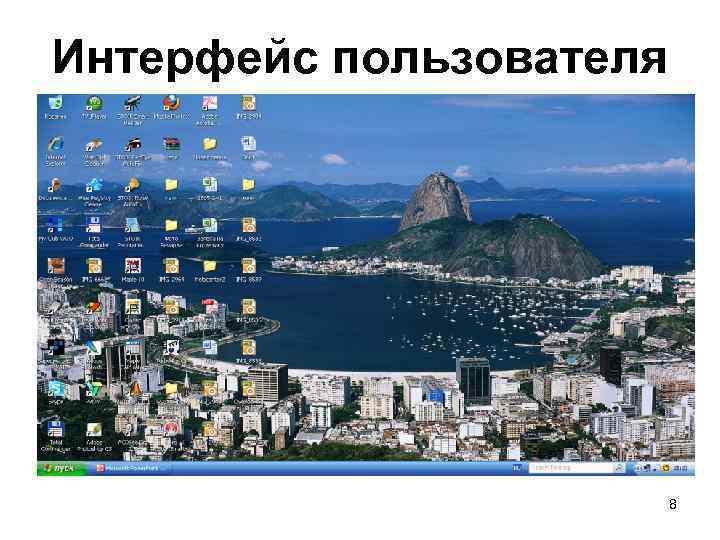This screenshot has height=540, width=720.
Task: Click the desktop search input on the taskbar
Action: click(x=571, y=468)
